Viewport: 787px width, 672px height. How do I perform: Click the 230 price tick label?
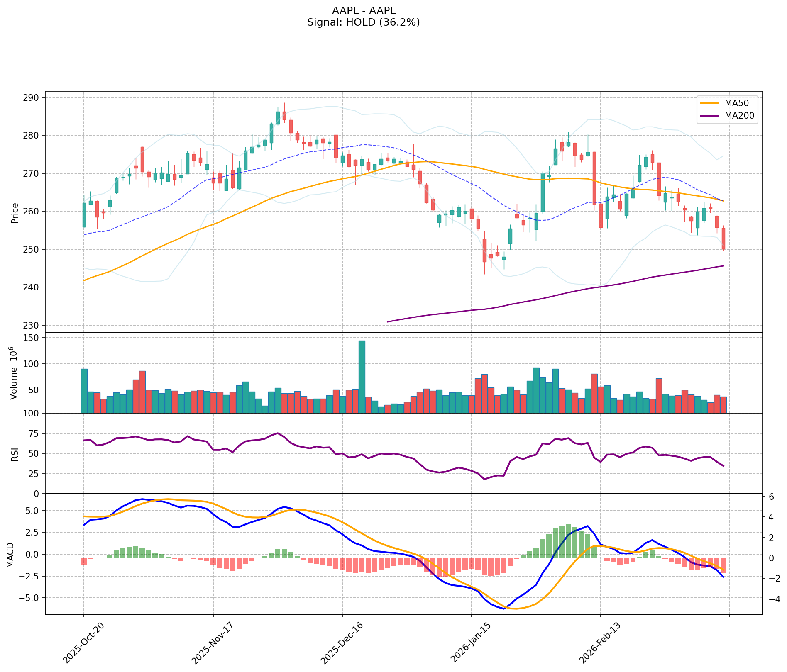point(32,325)
